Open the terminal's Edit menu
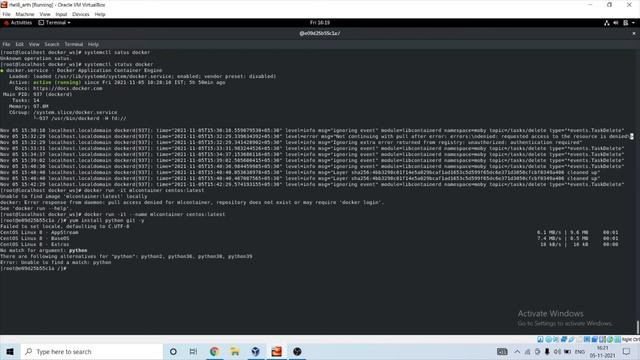This screenshot has height=360, width=640. pyautogui.click(x=19, y=44)
